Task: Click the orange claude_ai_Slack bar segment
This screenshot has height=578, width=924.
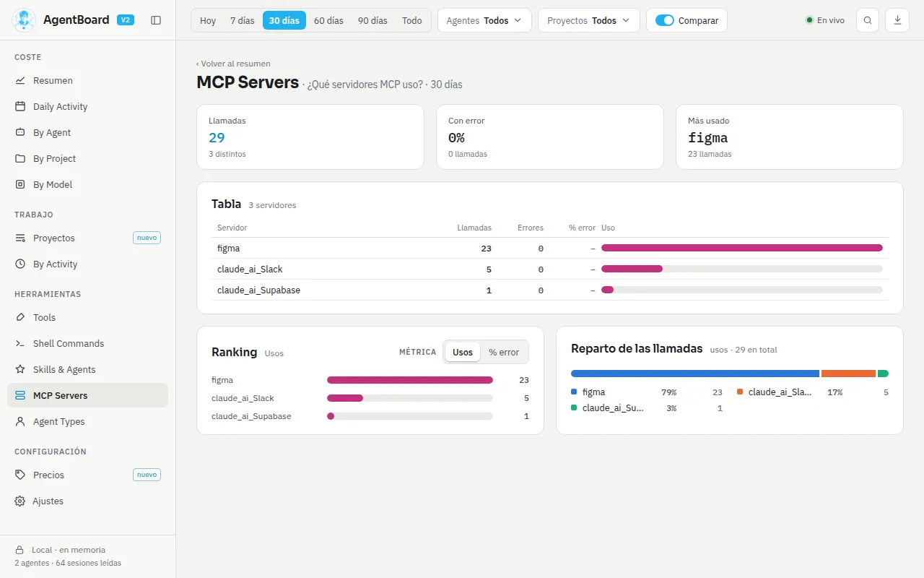Action: point(848,374)
